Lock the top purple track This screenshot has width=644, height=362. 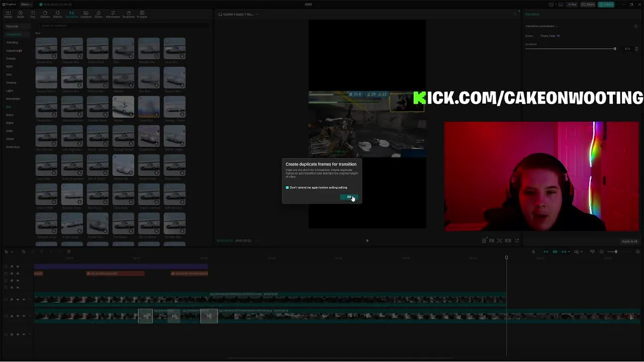12,266
